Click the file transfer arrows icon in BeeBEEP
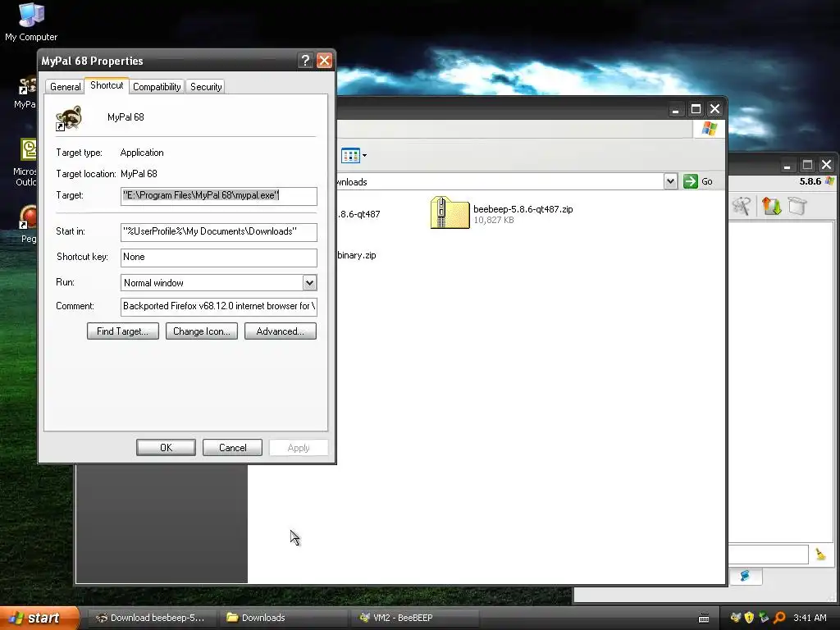Image resolution: width=840 pixels, height=630 pixels. [771, 206]
